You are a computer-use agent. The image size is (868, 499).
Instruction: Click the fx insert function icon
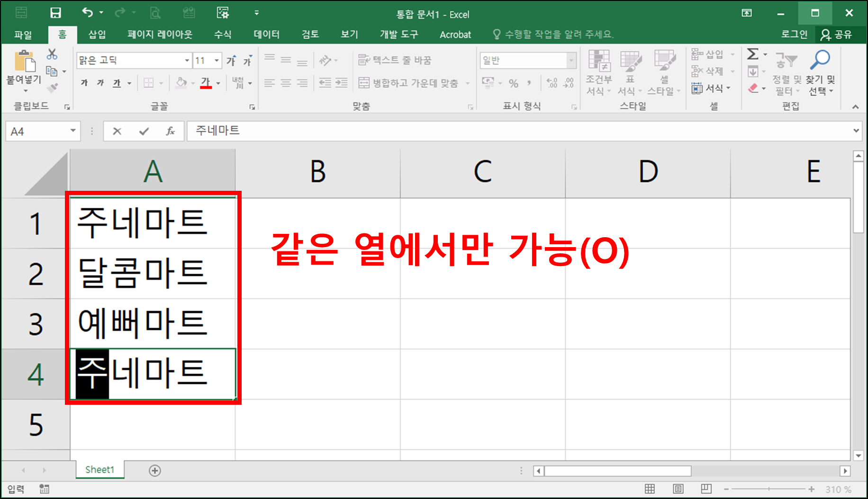click(x=171, y=131)
